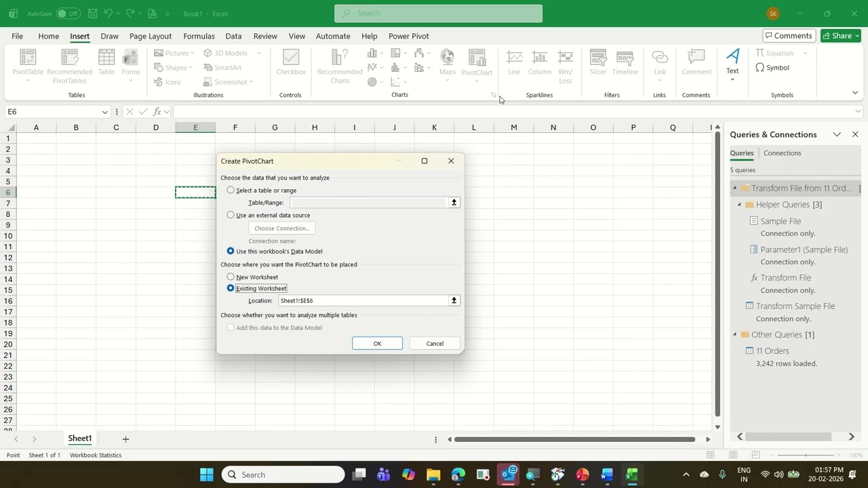Open the Home ribbon tab

point(48,36)
